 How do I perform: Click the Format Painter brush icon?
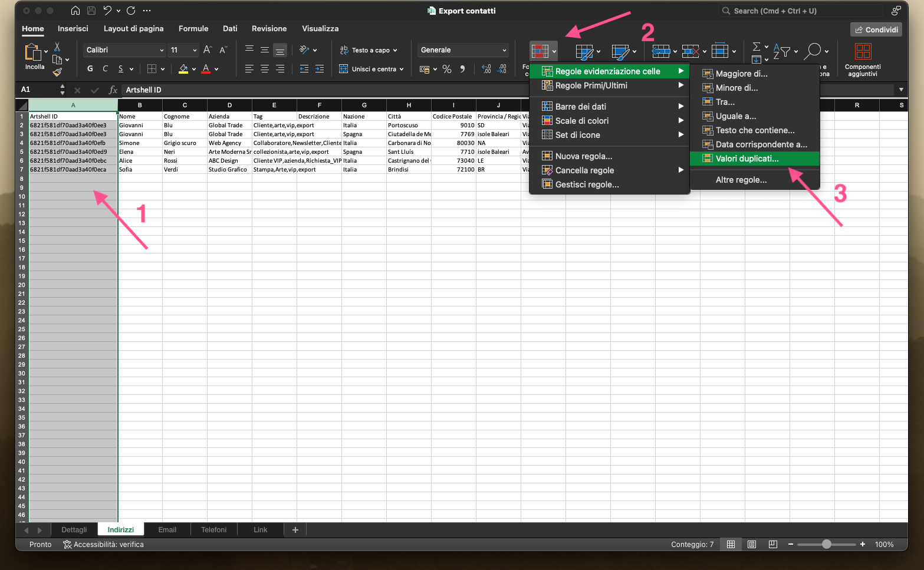[x=57, y=73]
